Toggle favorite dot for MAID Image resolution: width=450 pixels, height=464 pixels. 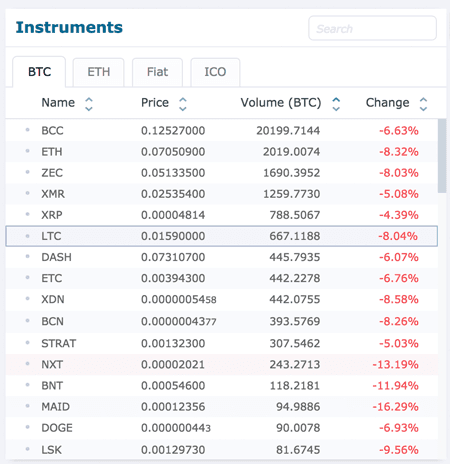[x=28, y=406]
